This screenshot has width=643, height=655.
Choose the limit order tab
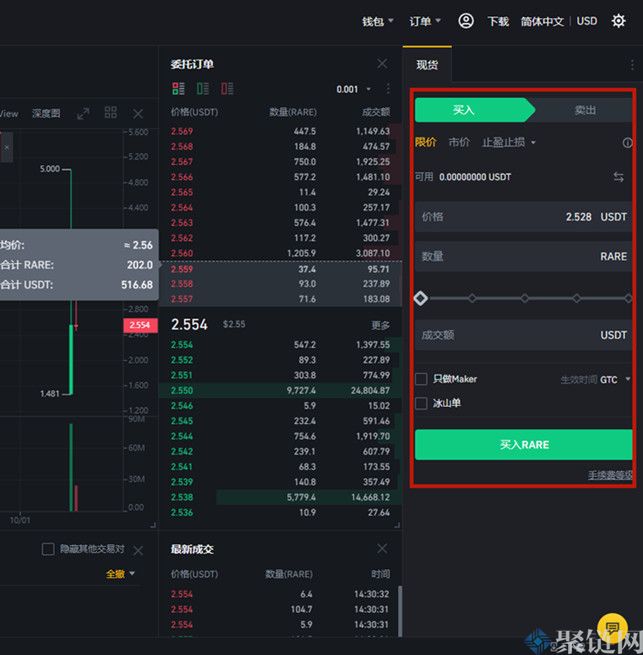425,142
